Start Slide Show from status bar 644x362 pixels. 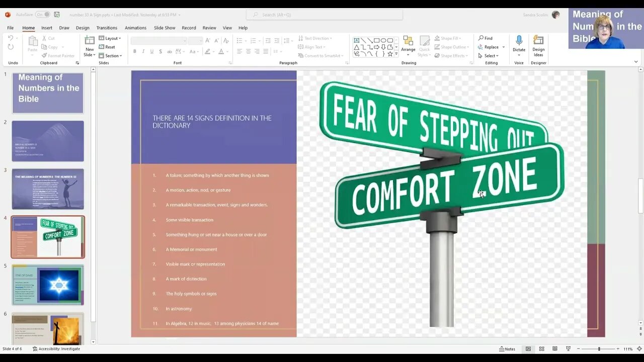click(x=568, y=349)
